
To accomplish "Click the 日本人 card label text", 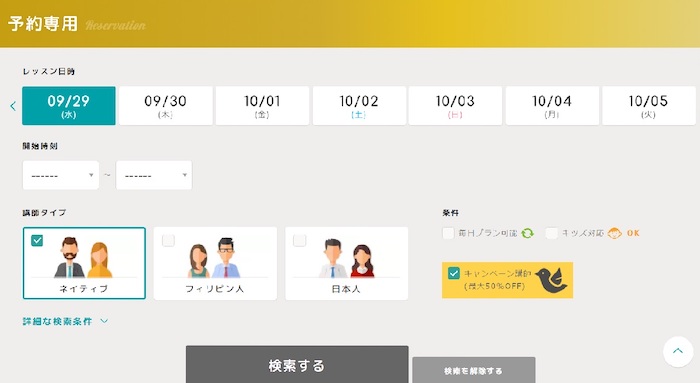I will 346,289.
